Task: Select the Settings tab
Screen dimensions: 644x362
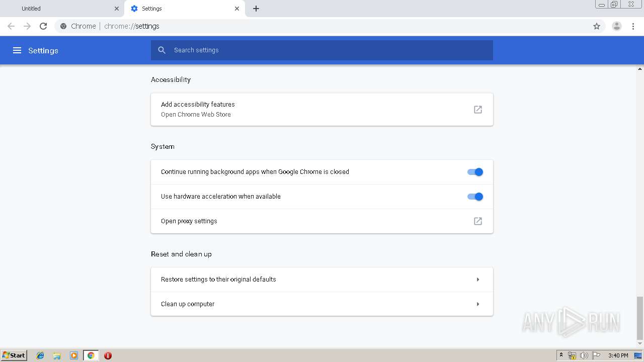Action: [x=184, y=9]
